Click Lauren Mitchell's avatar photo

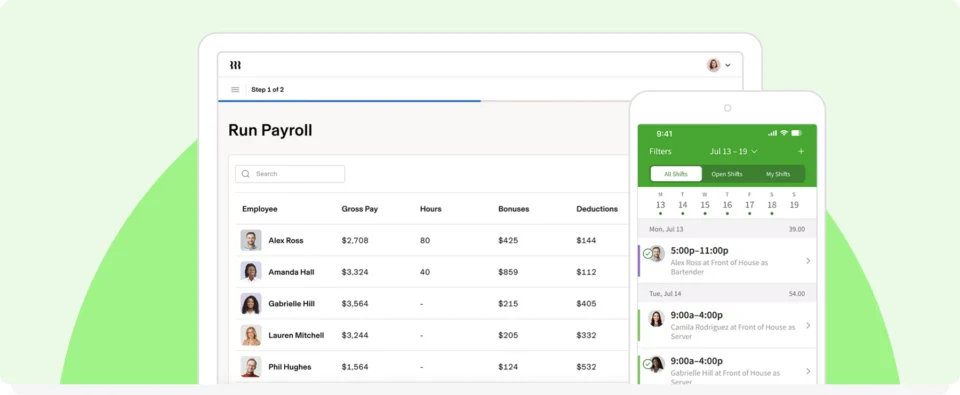(251, 335)
